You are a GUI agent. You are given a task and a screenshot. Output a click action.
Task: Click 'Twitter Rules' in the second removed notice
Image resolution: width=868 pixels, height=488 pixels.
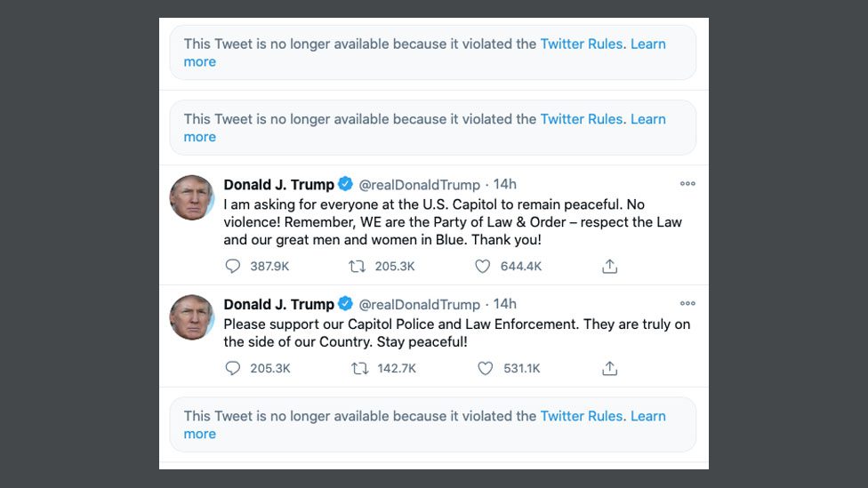582,119
